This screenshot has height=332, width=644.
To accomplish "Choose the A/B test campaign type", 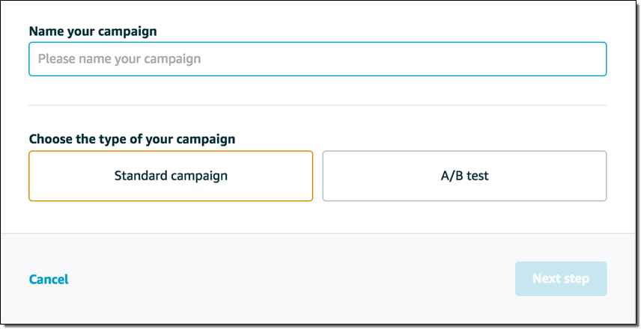I will coord(464,176).
